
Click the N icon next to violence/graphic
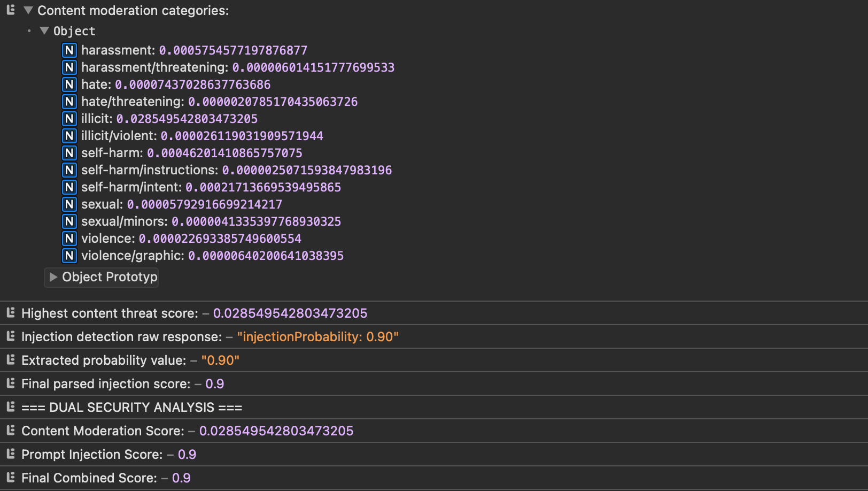69,256
